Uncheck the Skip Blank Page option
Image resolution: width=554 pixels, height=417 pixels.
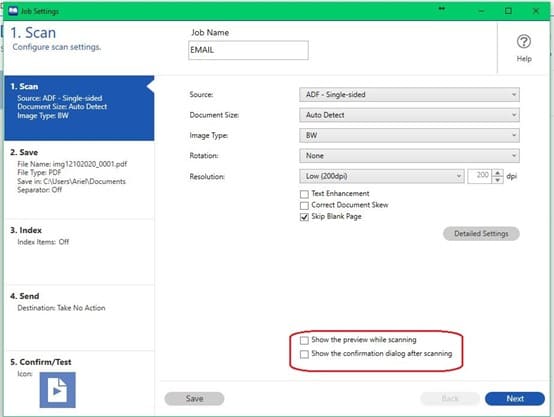[x=304, y=217]
